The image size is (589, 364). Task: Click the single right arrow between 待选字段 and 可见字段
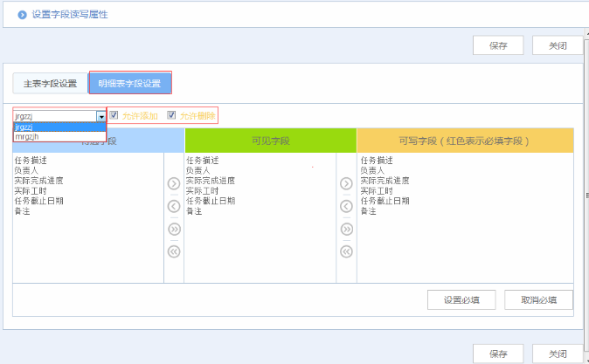(173, 184)
